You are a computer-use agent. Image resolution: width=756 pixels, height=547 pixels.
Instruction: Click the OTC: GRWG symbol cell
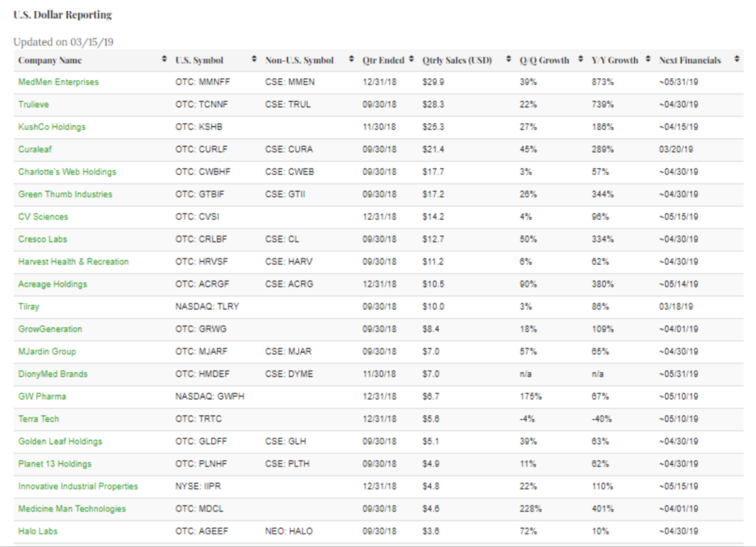point(201,329)
